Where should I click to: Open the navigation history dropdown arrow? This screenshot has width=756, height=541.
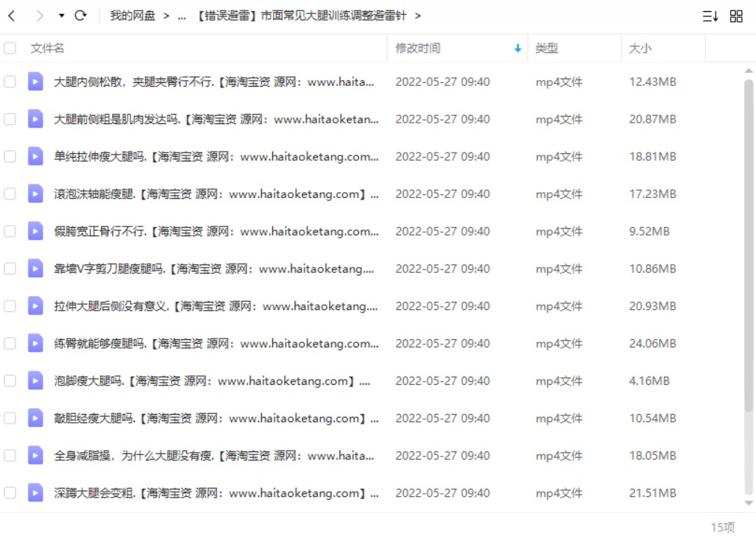(x=61, y=16)
